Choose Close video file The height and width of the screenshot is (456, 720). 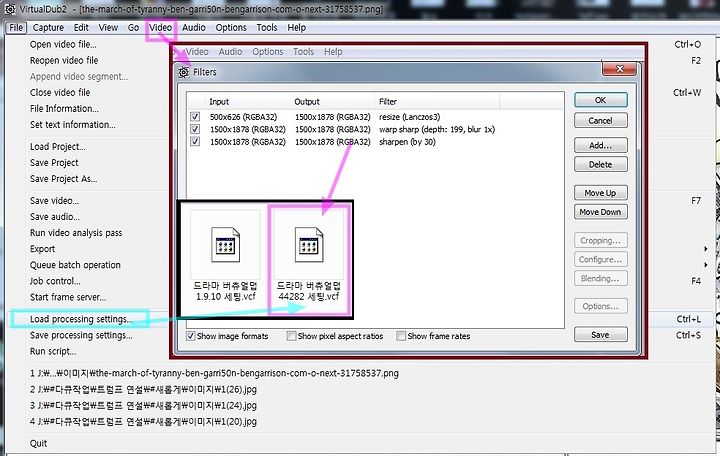click(x=60, y=93)
